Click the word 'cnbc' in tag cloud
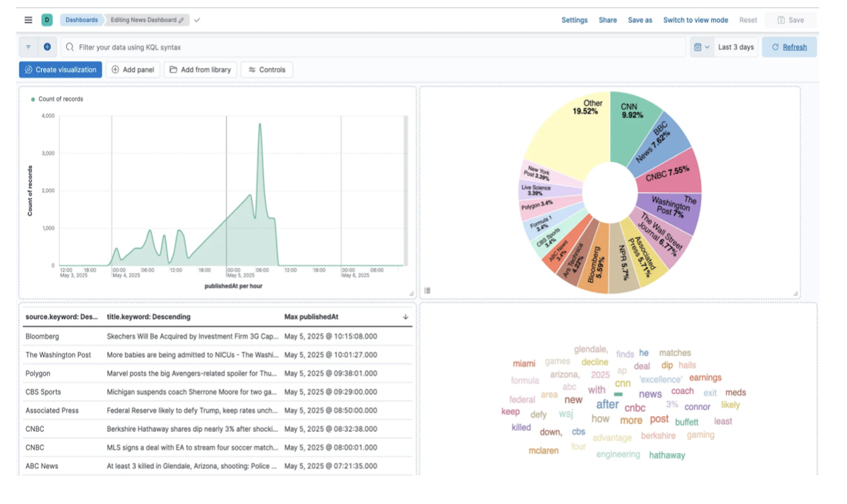This screenshot has height=504, width=847. (x=635, y=408)
